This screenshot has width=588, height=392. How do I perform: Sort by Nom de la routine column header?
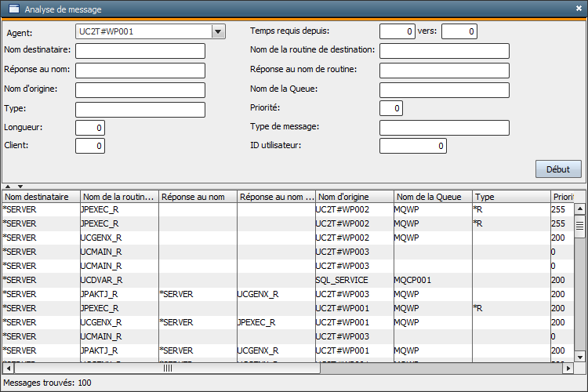coord(120,197)
